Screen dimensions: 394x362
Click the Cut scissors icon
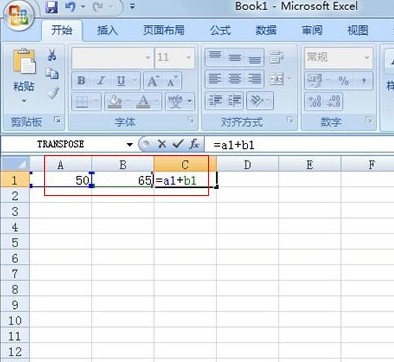(x=52, y=55)
